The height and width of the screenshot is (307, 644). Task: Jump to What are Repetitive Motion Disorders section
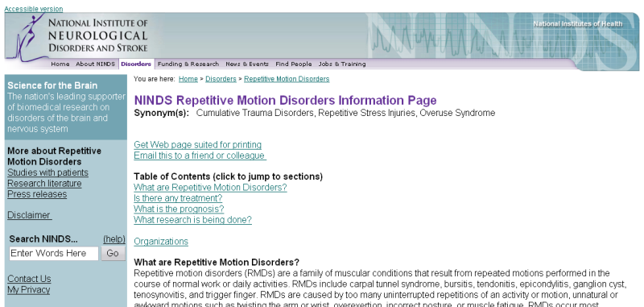[x=210, y=188]
